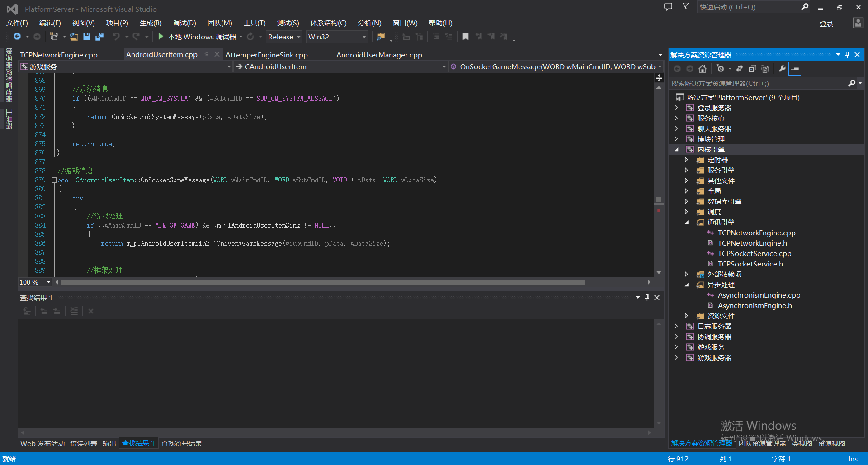This screenshot has height=465, width=868.
Task: Open the Win32 platform dropdown
Action: tap(337, 37)
